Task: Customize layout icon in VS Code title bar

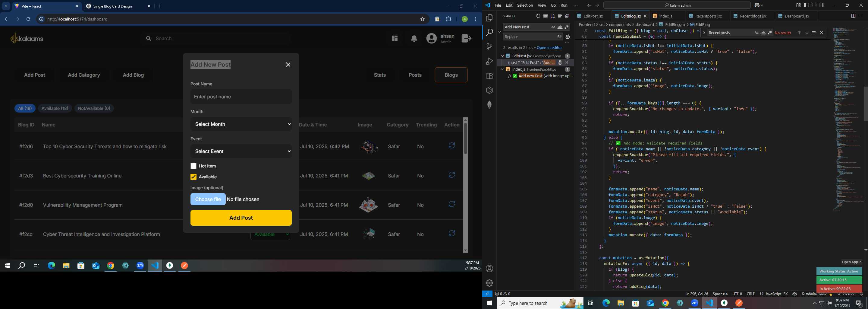Action: click(x=798, y=5)
